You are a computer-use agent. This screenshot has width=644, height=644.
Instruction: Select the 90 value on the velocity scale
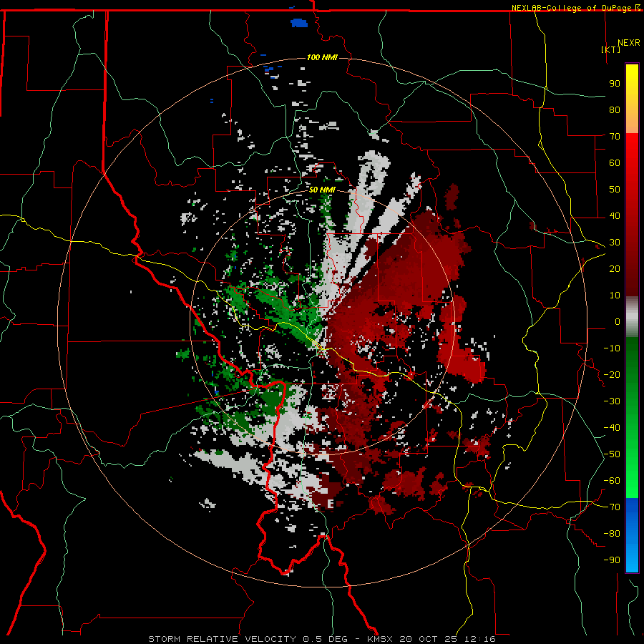(615, 84)
